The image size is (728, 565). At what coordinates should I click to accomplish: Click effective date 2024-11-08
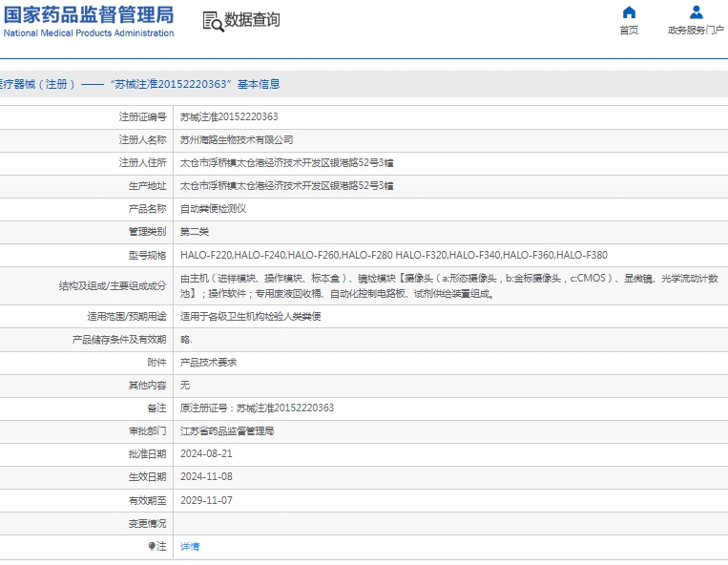pyautogui.click(x=206, y=477)
